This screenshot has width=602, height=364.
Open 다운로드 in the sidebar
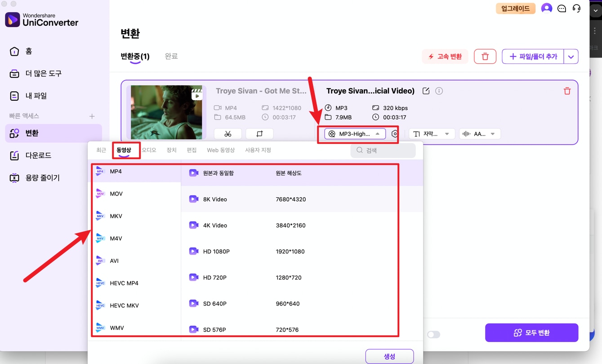click(53, 155)
